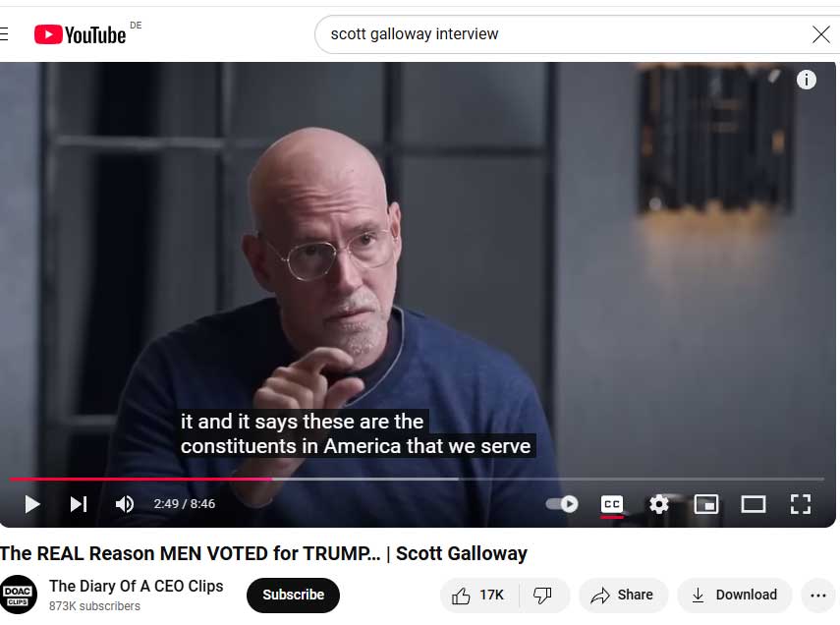Enter fullscreen mode
840x625 pixels.
(801, 504)
